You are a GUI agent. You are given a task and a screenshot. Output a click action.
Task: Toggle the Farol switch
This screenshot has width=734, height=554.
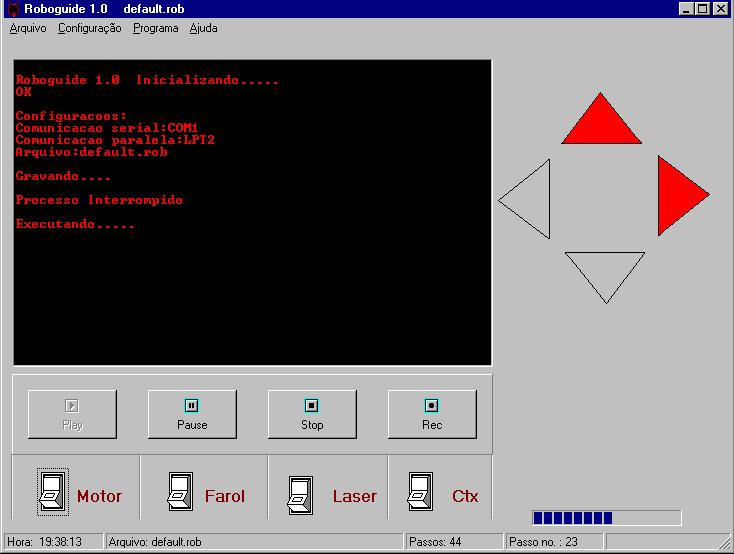tap(180, 492)
